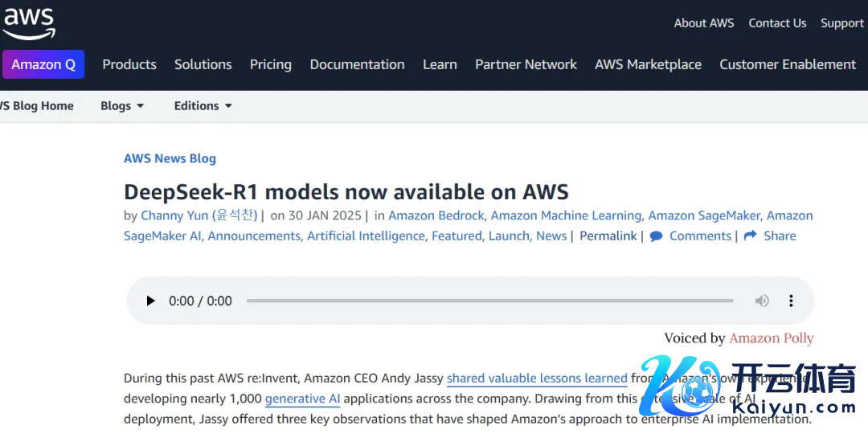868x434 pixels.
Task: Click the Comments speech bubble icon
Action: [x=657, y=236]
